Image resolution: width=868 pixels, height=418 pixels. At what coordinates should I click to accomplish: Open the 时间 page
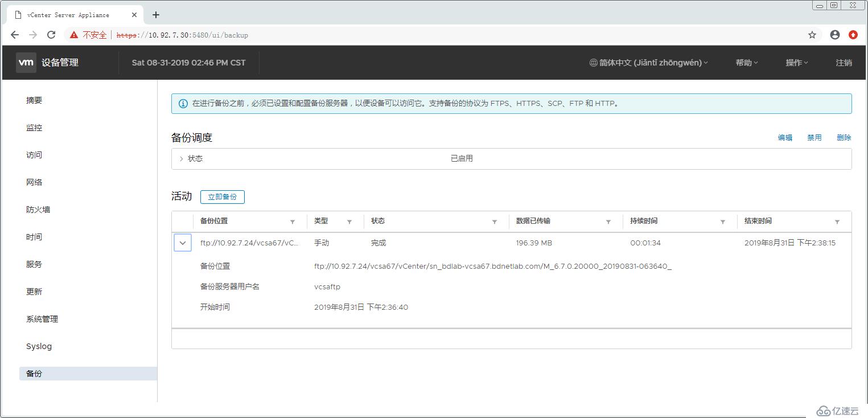point(34,237)
